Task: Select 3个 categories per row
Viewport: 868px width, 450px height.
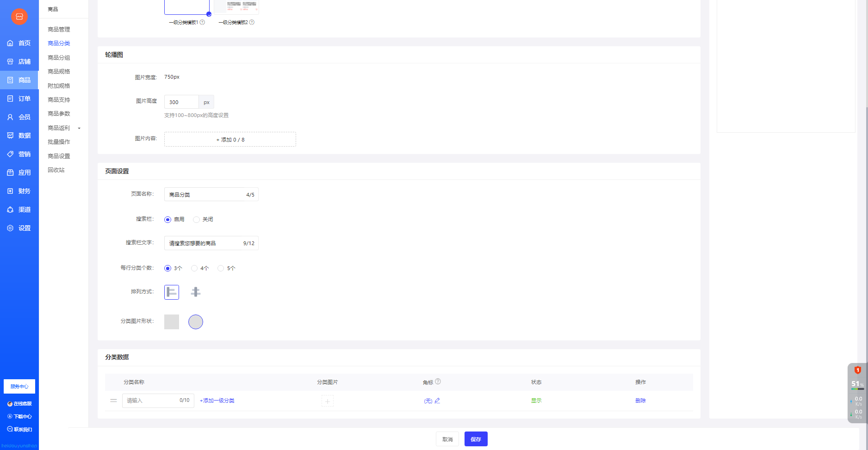Action: point(167,268)
